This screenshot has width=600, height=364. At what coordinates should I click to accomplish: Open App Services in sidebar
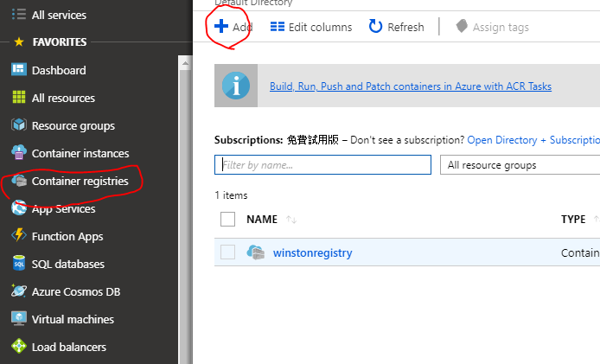pos(63,209)
